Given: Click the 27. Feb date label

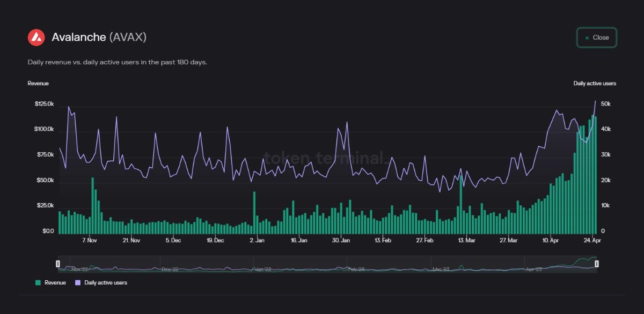Looking at the screenshot, I should pyautogui.click(x=425, y=241).
